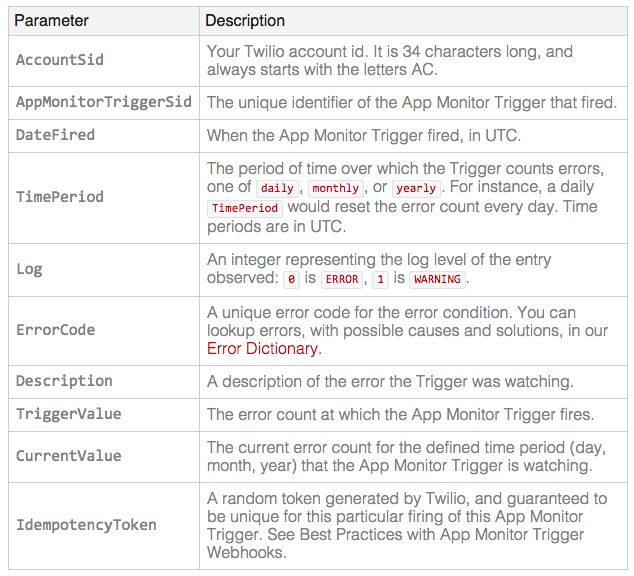This screenshot has height=576, width=634.
Task: Click the red TimePeriod code tag
Action: click(x=245, y=208)
